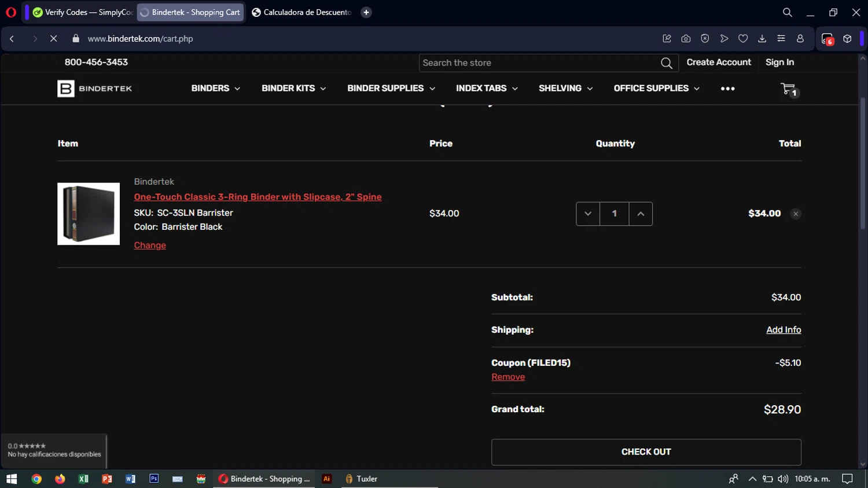Open the Opera player icon in address bar

(x=724, y=39)
